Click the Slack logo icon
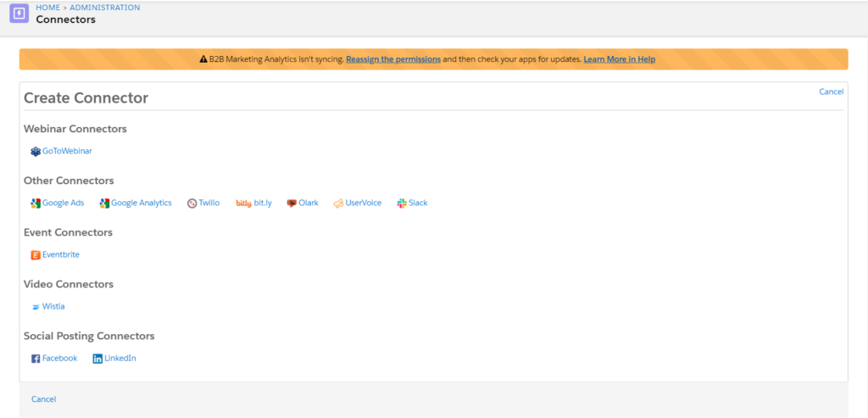Image resolution: width=868 pixels, height=418 pixels. [402, 203]
